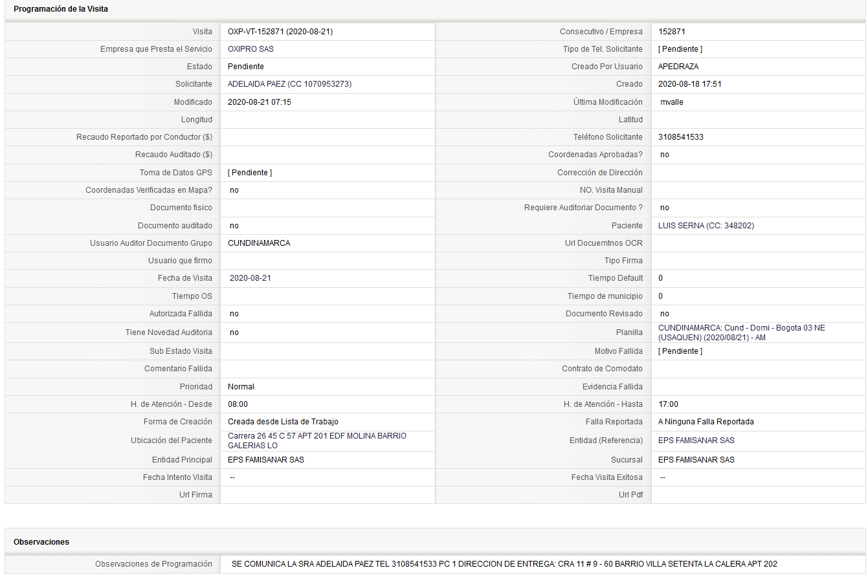This screenshot has height=588, width=868.
Task: Click the 'Fecha Intento Visita' label
Action: coord(177,477)
